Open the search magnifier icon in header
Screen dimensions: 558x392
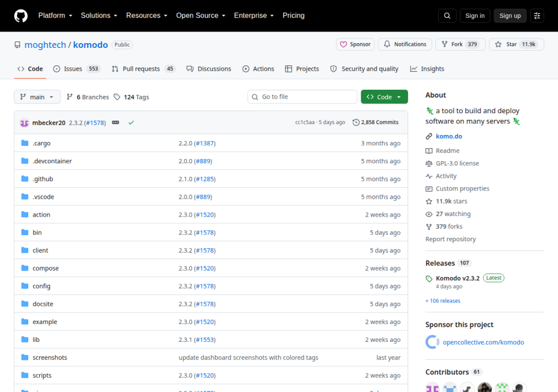[x=447, y=16]
